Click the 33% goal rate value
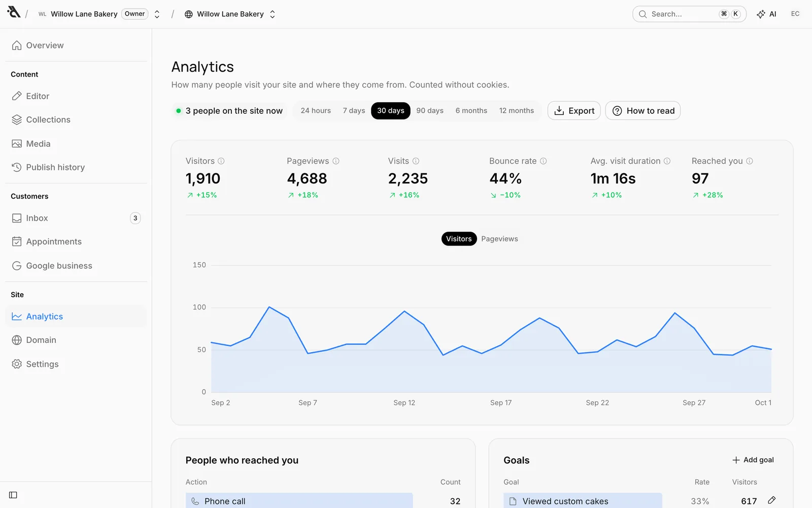The image size is (812, 508). pos(700,501)
